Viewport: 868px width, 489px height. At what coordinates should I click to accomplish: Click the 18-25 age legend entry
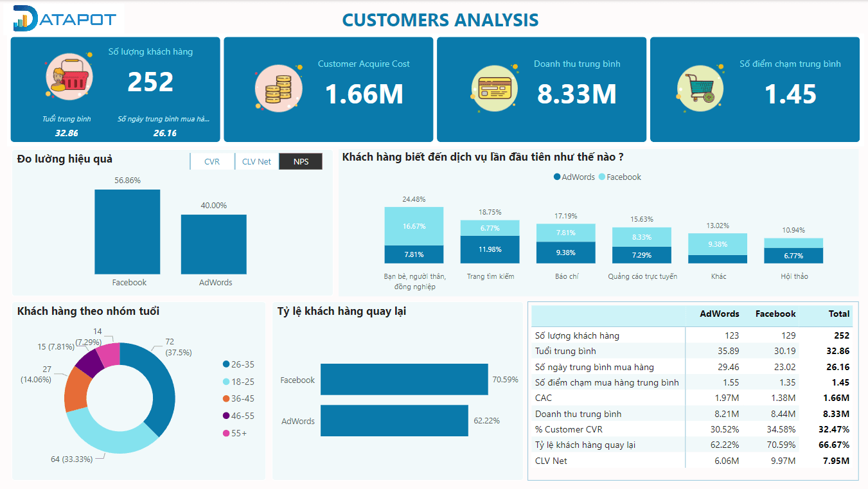(238, 382)
